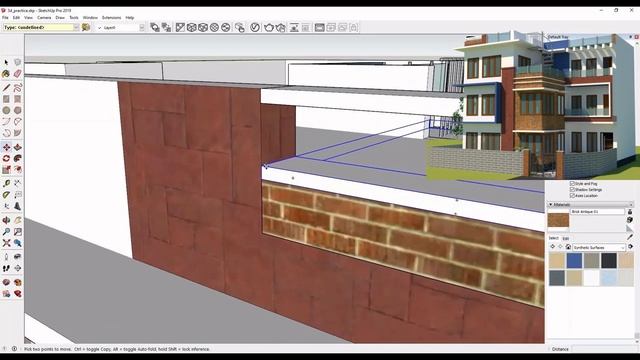Select the Push/Pull tool
The height and width of the screenshot is (360, 640).
click(x=18, y=147)
